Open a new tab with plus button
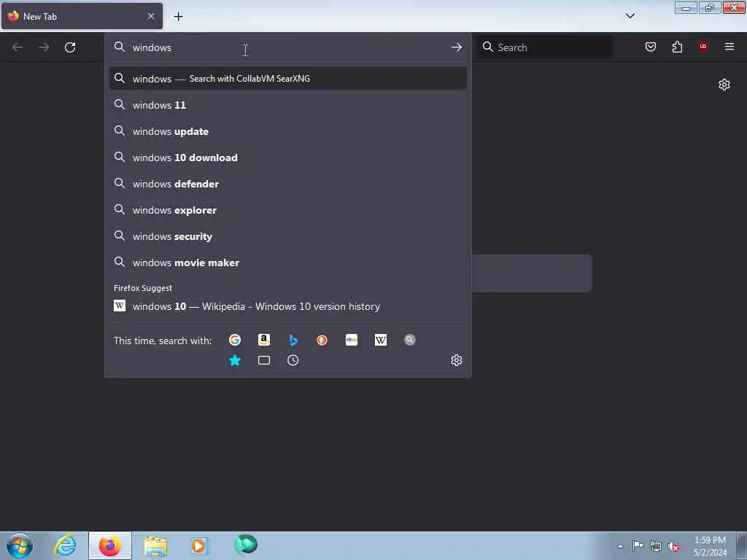747x560 pixels. coord(178,17)
